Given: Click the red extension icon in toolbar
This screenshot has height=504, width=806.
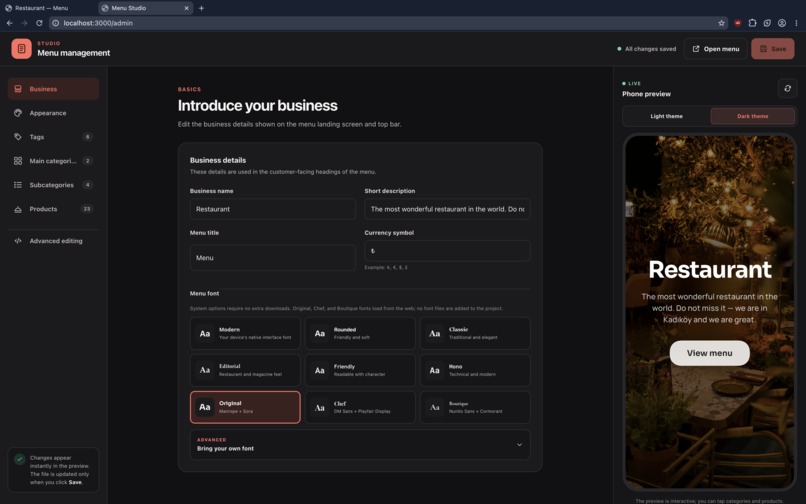Looking at the screenshot, I should pos(738,23).
